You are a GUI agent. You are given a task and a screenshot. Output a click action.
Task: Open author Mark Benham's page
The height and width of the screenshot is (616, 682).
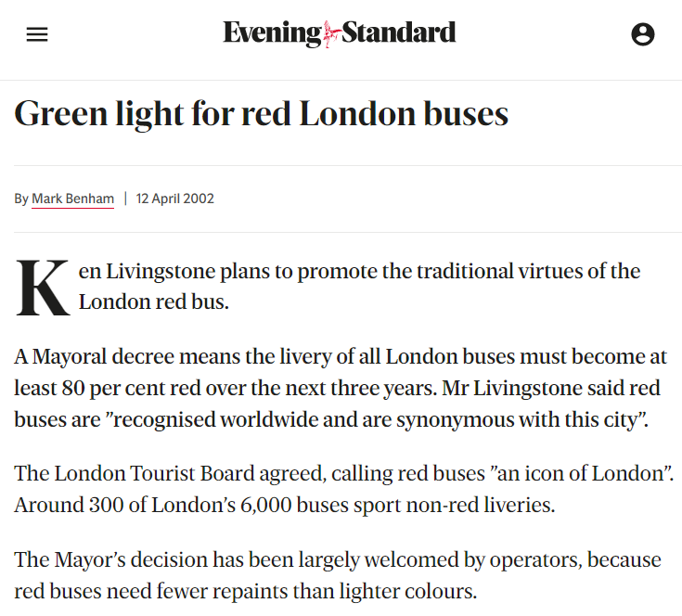click(x=72, y=199)
